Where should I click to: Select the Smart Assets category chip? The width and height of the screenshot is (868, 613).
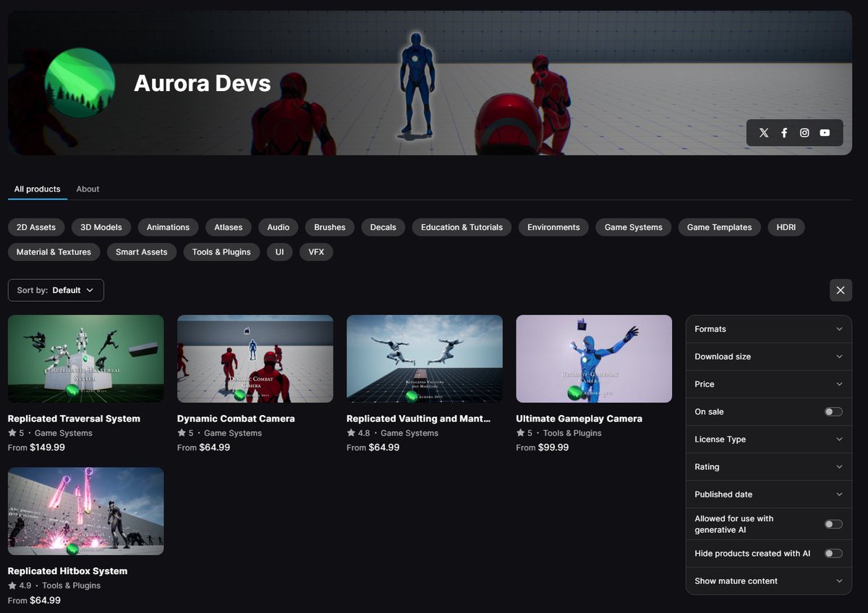click(x=142, y=252)
